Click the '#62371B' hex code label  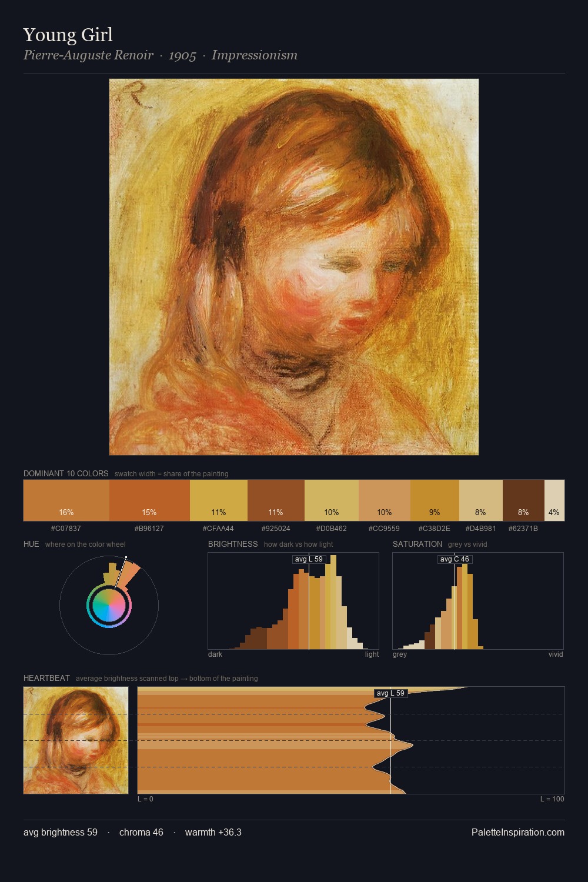[523, 529]
